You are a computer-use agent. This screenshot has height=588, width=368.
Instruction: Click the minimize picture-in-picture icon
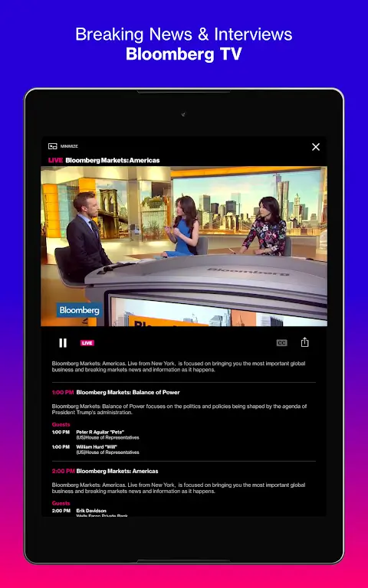53,146
